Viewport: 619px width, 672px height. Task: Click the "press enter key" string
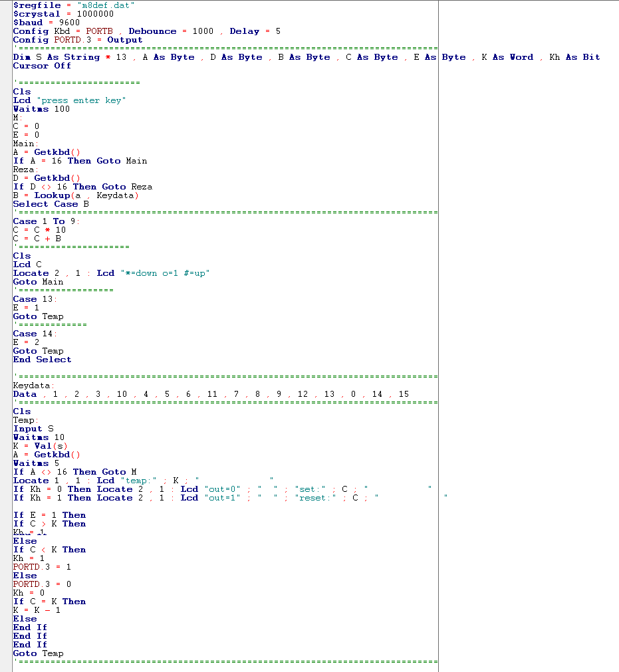(x=83, y=100)
